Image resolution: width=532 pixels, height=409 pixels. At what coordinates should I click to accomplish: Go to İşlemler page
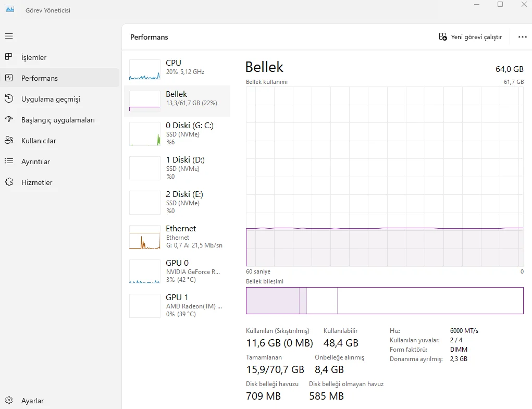[60, 57]
